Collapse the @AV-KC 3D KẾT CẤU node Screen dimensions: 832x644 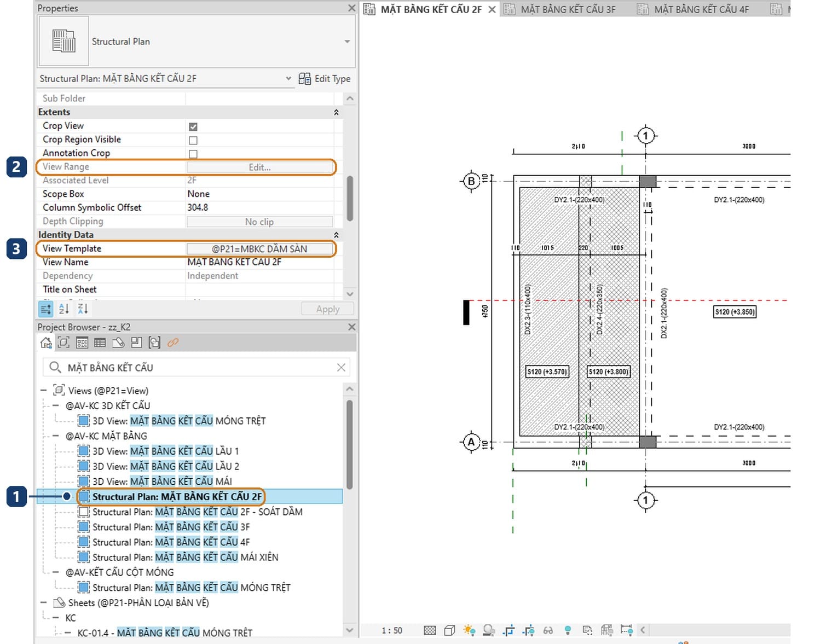click(55, 406)
